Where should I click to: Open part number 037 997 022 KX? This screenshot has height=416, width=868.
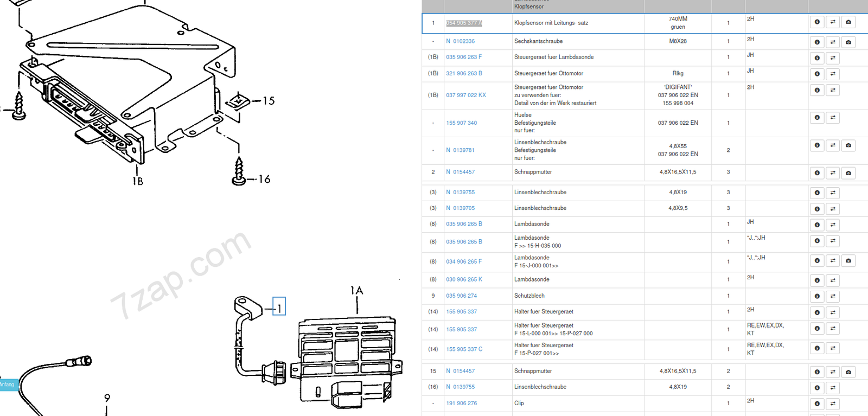point(465,95)
